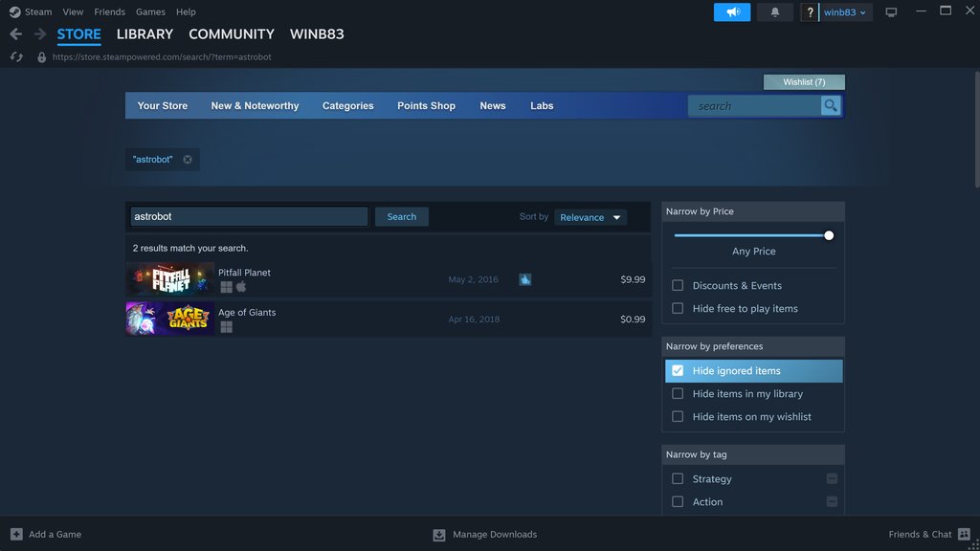The image size is (980, 551).
Task: Open the Games menu
Action: point(150,11)
